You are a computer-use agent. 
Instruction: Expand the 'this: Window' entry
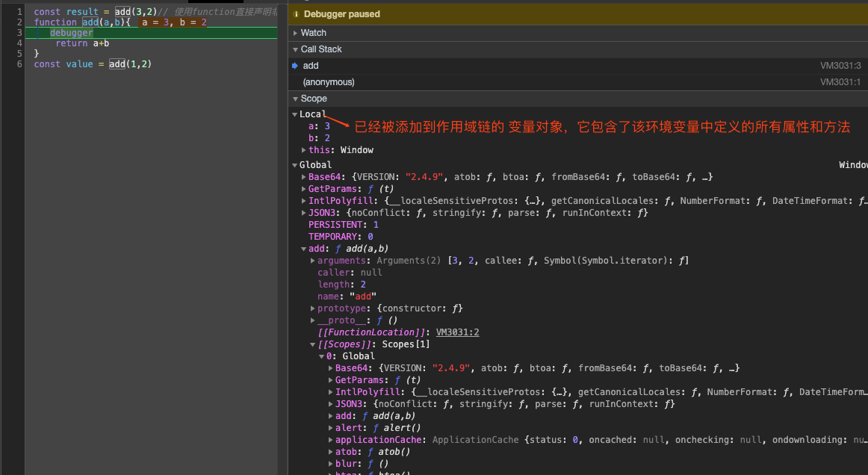point(304,150)
